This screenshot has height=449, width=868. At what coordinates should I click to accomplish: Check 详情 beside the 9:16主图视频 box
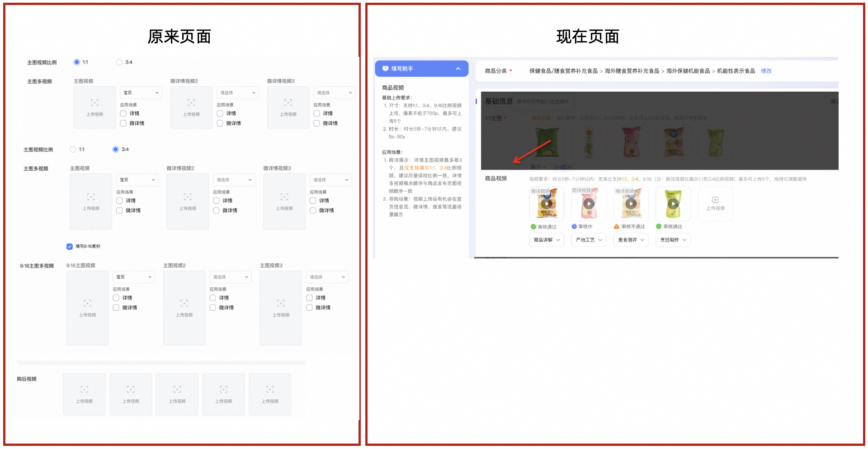[116, 298]
